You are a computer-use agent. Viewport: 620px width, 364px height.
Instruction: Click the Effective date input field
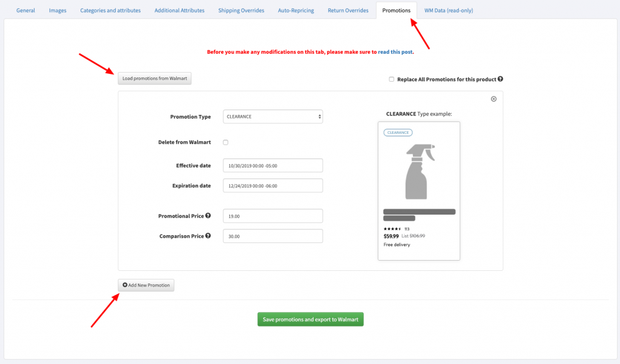[x=272, y=165]
